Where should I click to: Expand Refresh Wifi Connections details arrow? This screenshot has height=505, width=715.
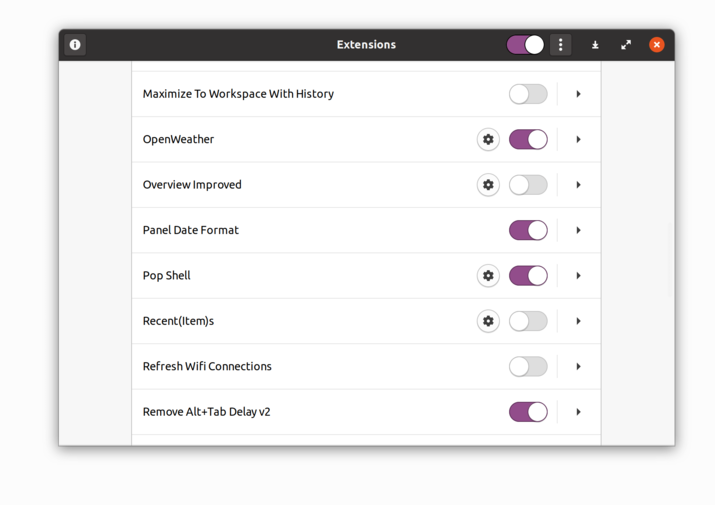[x=579, y=367]
